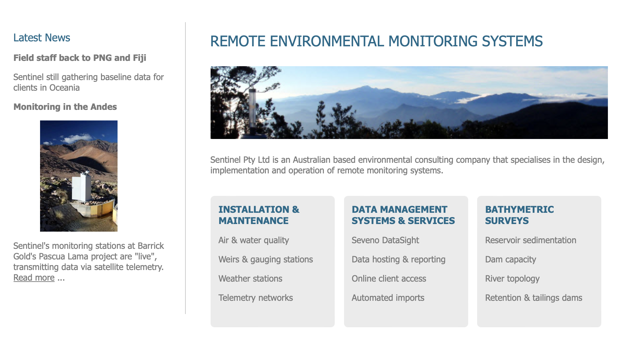Viewport: 643px width, 364px height.
Task: Click Automated imports entry
Action: point(388,298)
